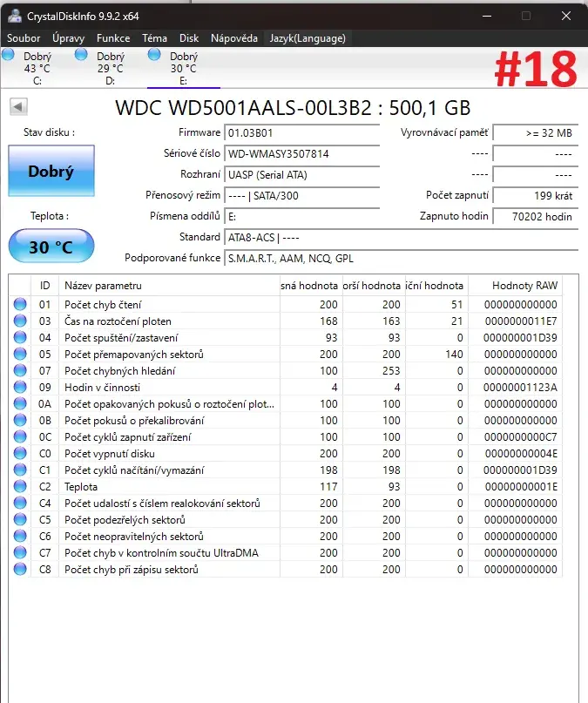
Task: Click the Název parametru column header
Action: click(x=169, y=286)
